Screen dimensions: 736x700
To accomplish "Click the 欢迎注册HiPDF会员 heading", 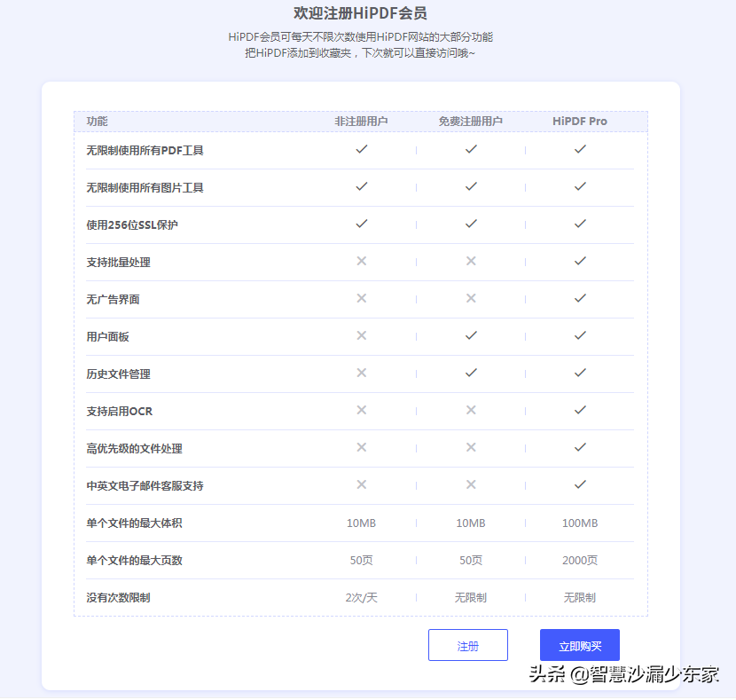I will pos(361,13).
